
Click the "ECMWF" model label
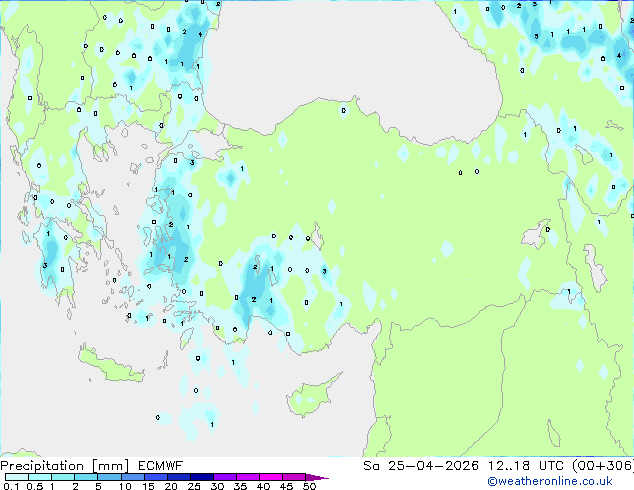pos(161,466)
